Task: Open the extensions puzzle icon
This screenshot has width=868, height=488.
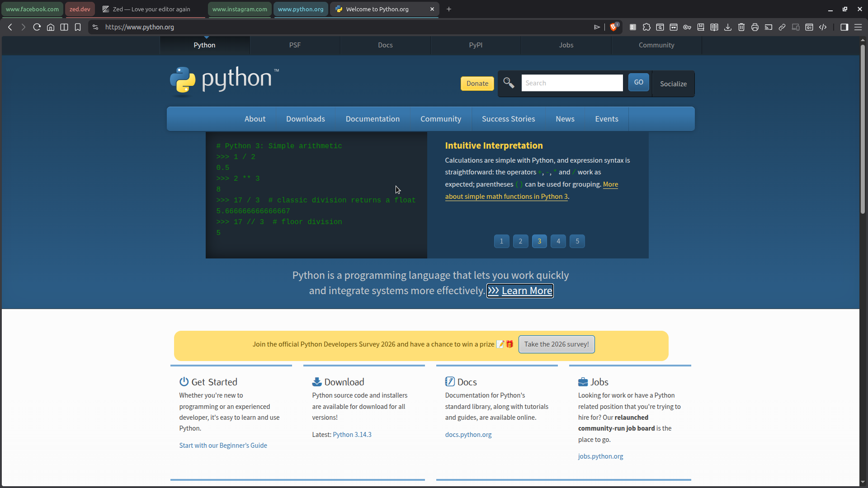Action: coord(646,27)
